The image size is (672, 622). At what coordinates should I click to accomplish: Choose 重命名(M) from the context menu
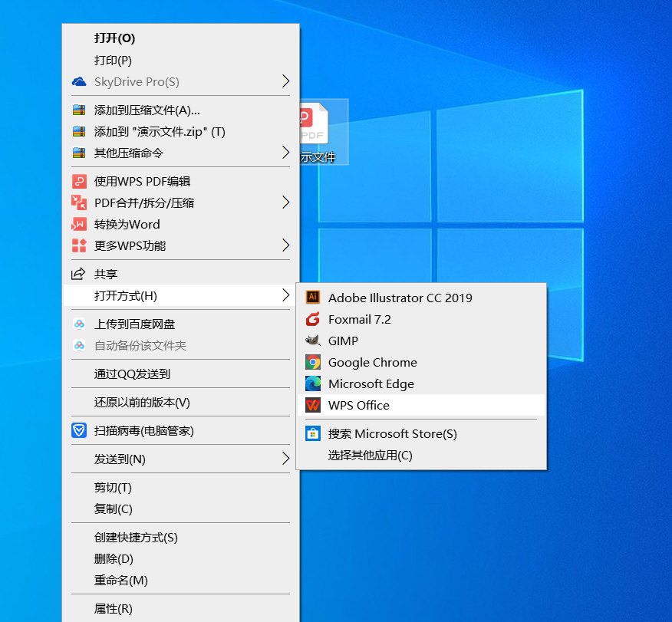pos(180,580)
